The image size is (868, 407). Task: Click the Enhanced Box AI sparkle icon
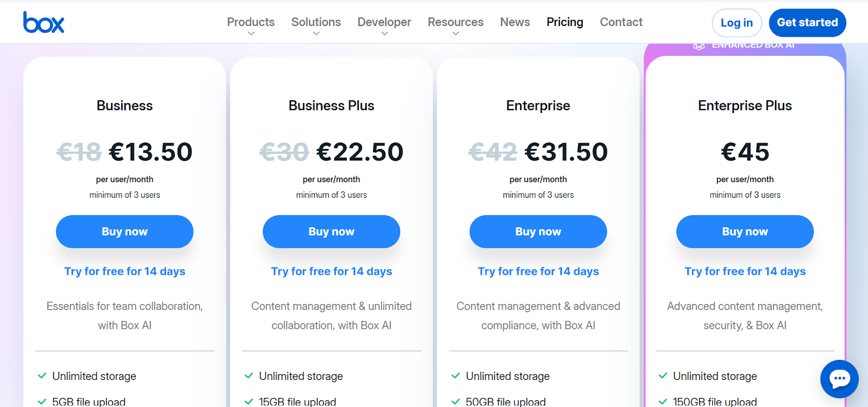(699, 46)
